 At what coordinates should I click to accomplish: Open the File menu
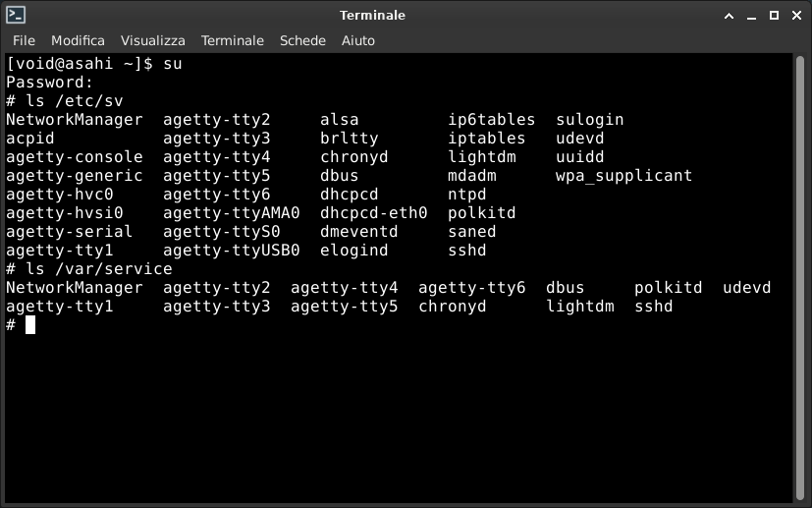[x=24, y=40]
